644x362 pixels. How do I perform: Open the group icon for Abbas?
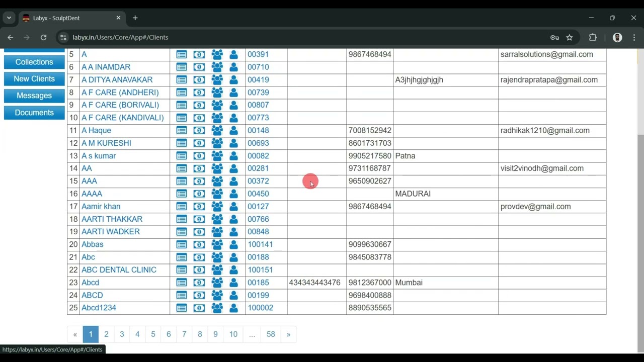click(217, 244)
